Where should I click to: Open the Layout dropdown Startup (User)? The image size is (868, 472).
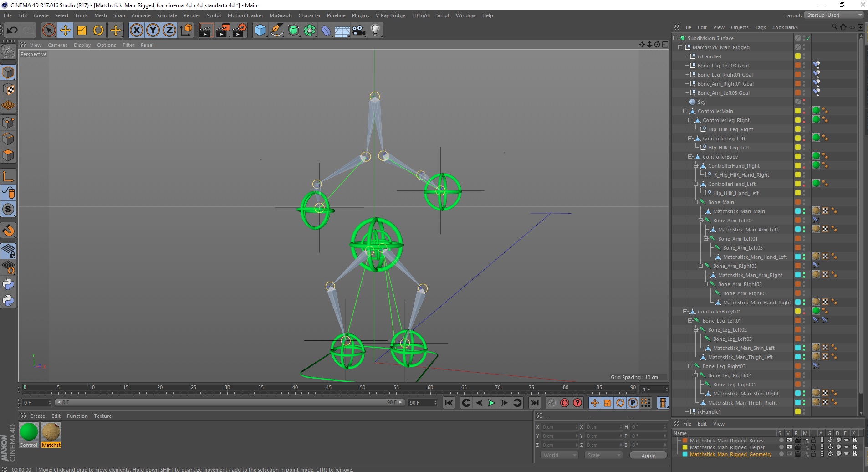click(834, 15)
